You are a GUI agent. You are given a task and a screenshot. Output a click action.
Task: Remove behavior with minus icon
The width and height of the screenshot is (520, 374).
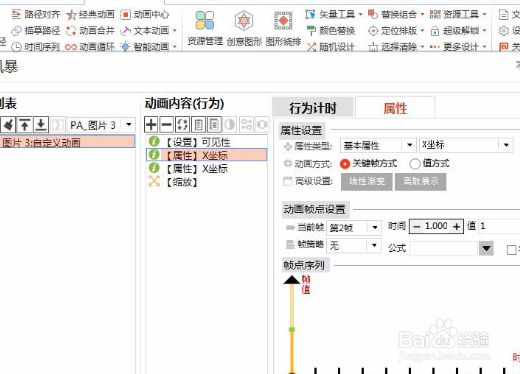point(166,125)
